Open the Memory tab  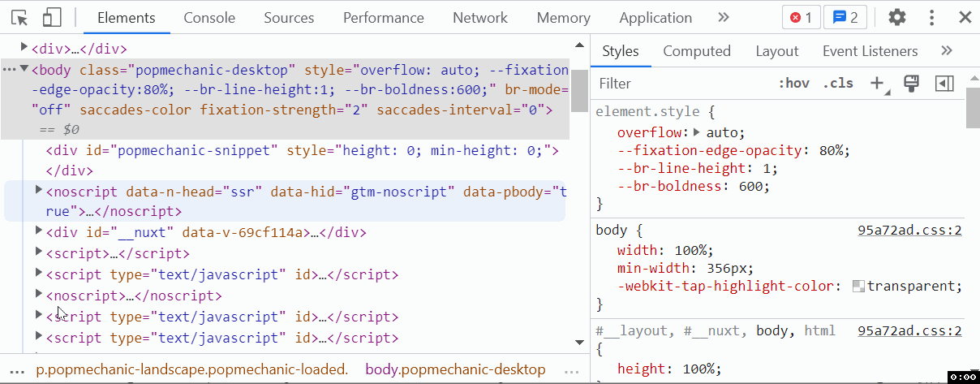click(564, 17)
